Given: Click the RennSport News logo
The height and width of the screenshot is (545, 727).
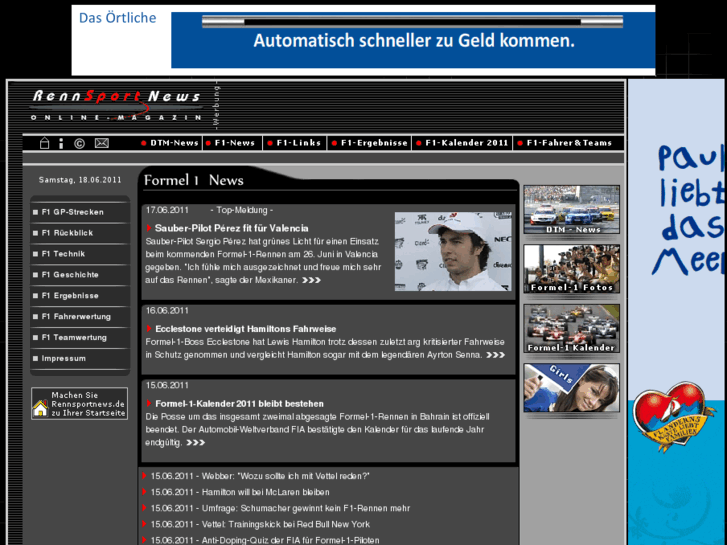Looking at the screenshot, I should (x=116, y=105).
